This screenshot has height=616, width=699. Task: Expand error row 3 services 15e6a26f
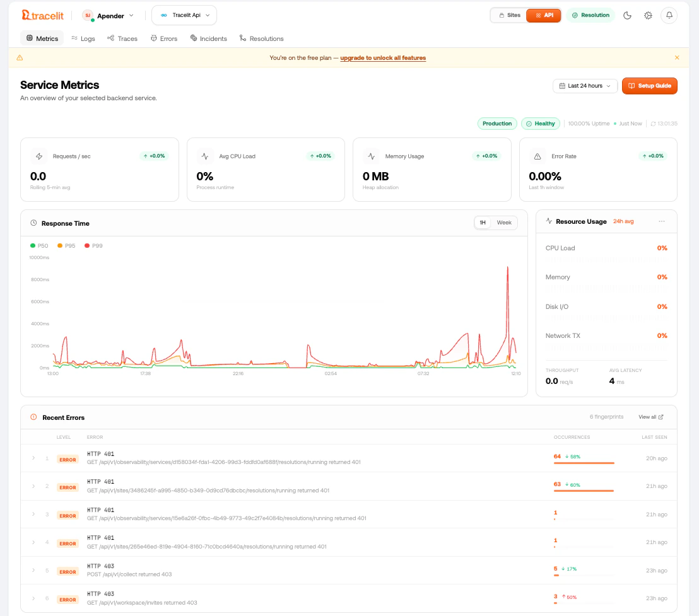33,514
